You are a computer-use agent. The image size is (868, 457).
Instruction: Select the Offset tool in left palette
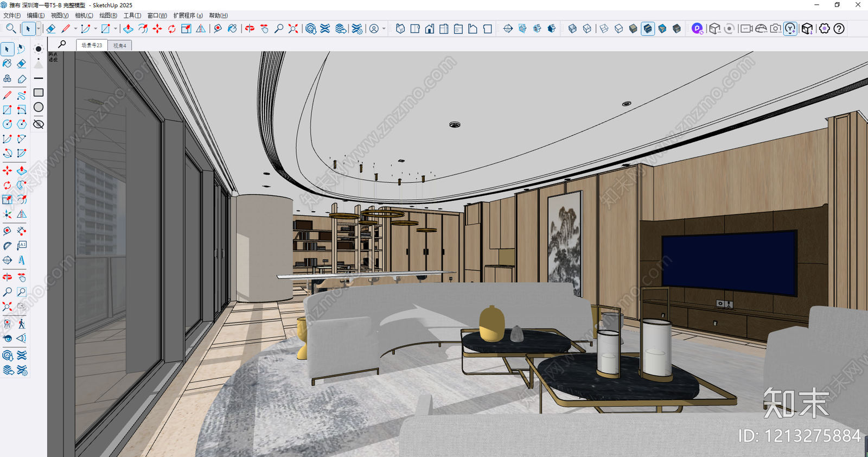coord(22,200)
